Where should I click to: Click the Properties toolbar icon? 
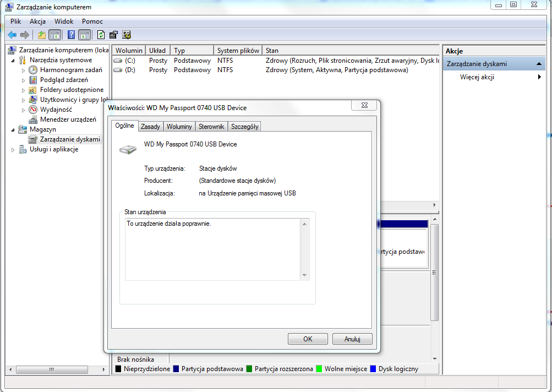tap(113, 35)
